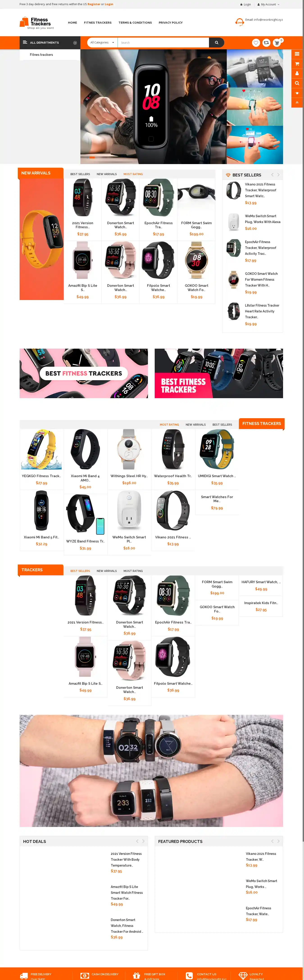Click next arrow in Best Sellers panel
Viewport: 304px width, 980px height.
coord(279,175)
